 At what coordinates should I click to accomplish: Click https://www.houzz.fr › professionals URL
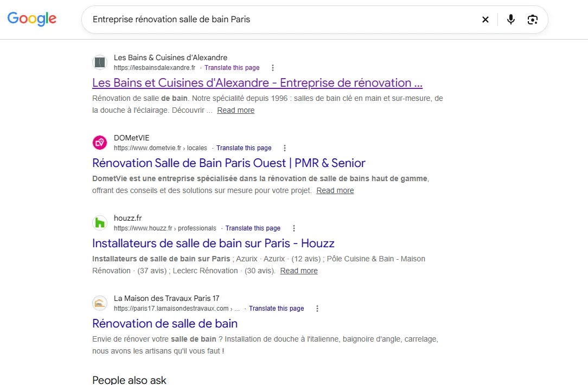point(165,228)
